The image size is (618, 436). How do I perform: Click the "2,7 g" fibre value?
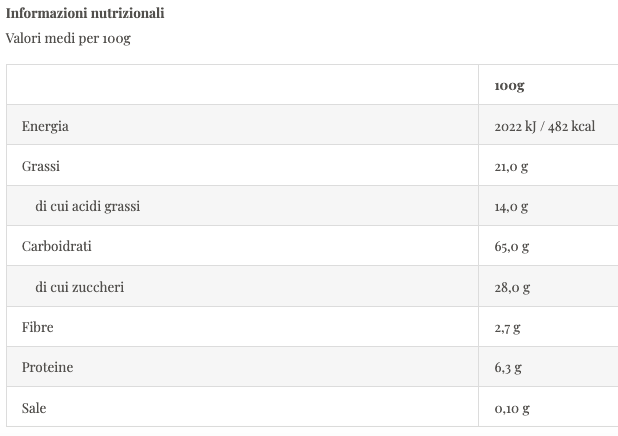click(507, 327)
